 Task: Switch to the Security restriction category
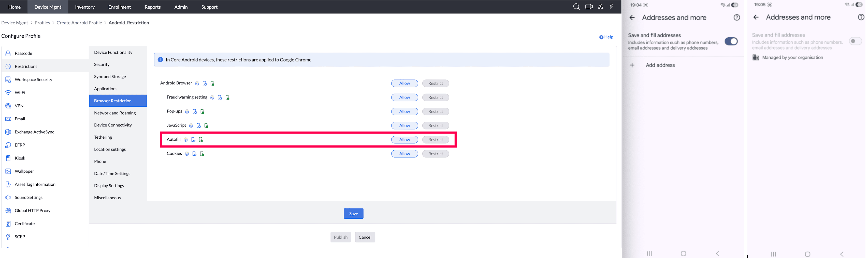coord(118,64)
